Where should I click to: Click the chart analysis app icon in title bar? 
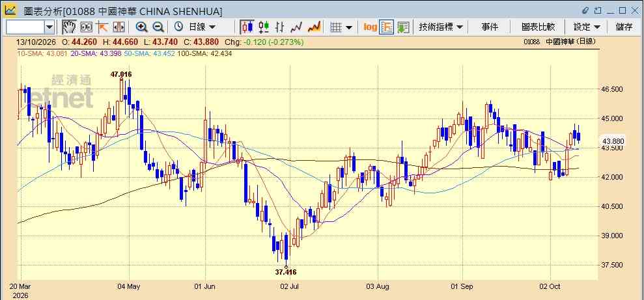click(x=10, y=10)
